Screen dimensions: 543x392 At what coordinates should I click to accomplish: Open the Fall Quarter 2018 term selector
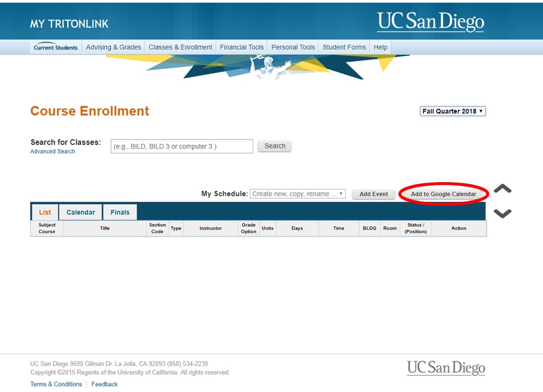click(452, 111)
